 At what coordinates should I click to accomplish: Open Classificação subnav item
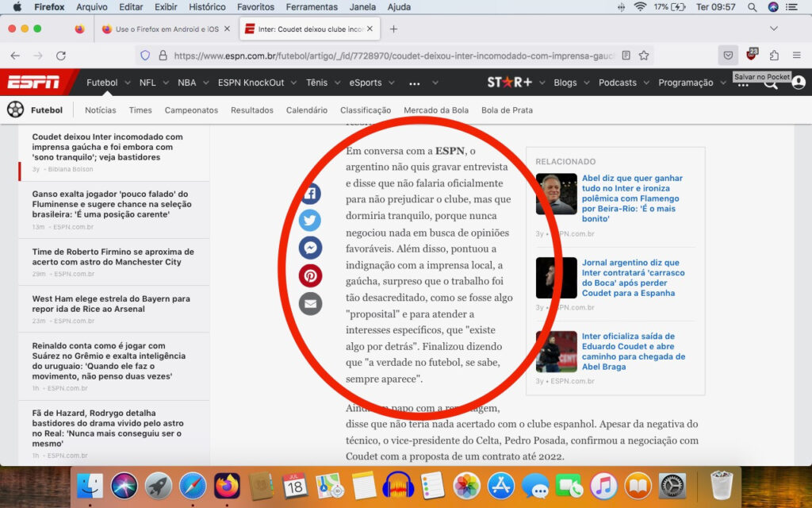click(x=366, y=110)
